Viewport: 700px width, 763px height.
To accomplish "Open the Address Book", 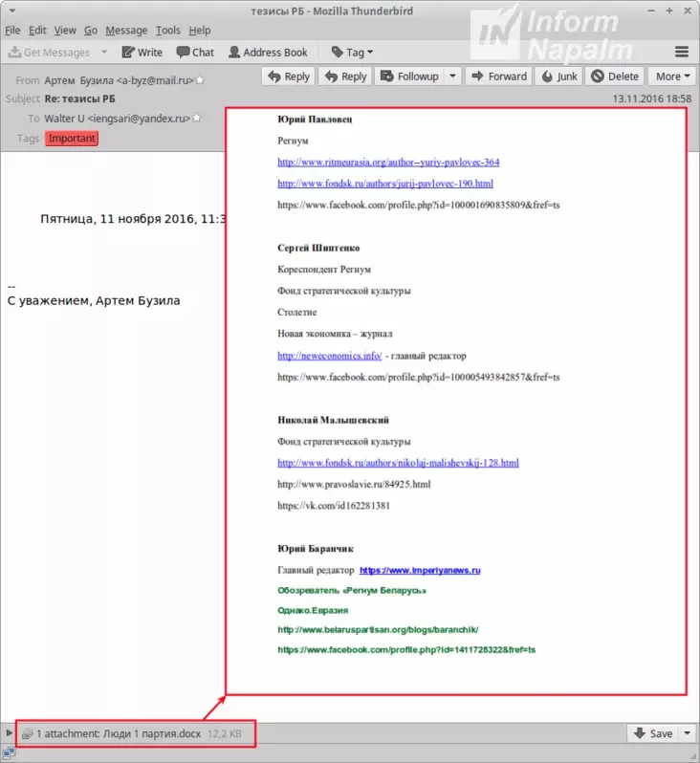I will point(268,52).
